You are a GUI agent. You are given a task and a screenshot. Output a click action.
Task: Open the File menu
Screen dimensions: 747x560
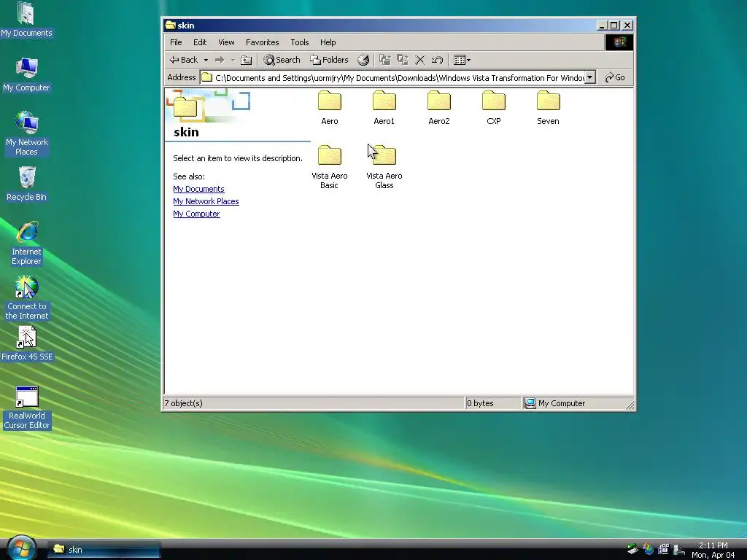(176, 42)
